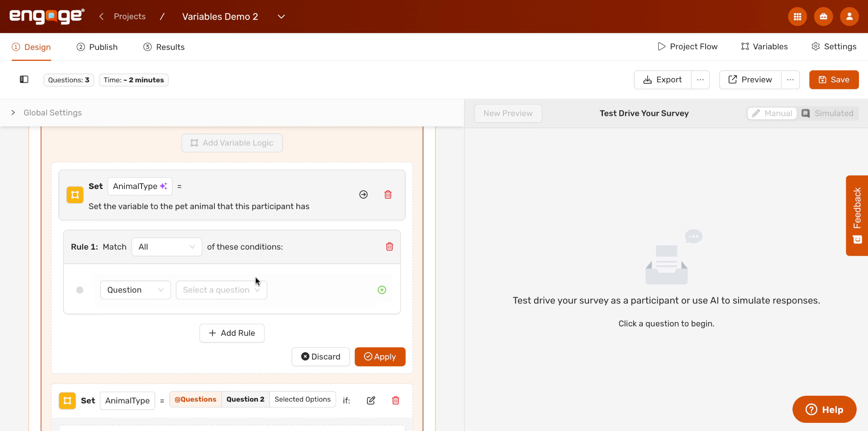Open the Match All dropdown
This screenshot has width=868, height=431.
click(x=167, y=247)
